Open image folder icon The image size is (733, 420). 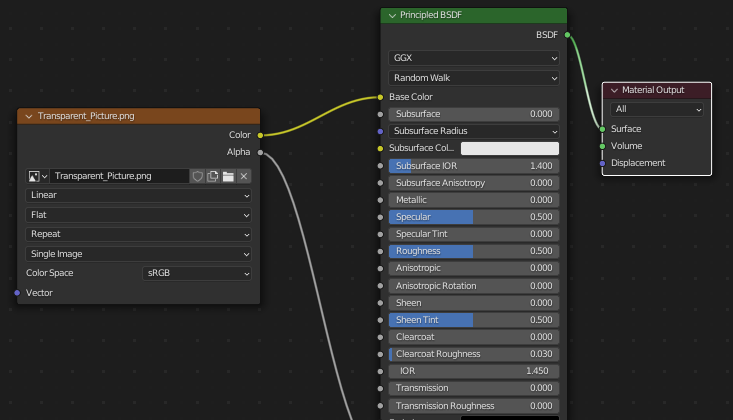coord(228,176)
